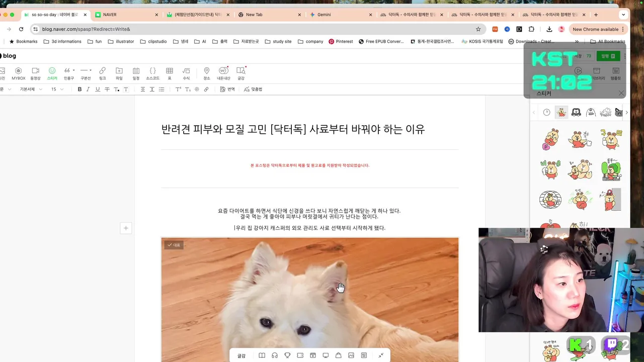Insert a quotation with 인용구

tap(68, 73)
